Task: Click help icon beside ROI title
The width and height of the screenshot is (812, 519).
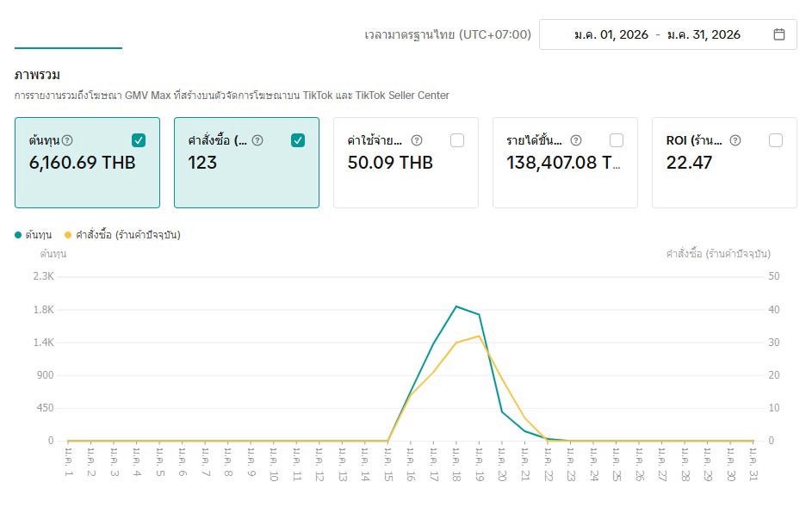Action: coord(736,140)
